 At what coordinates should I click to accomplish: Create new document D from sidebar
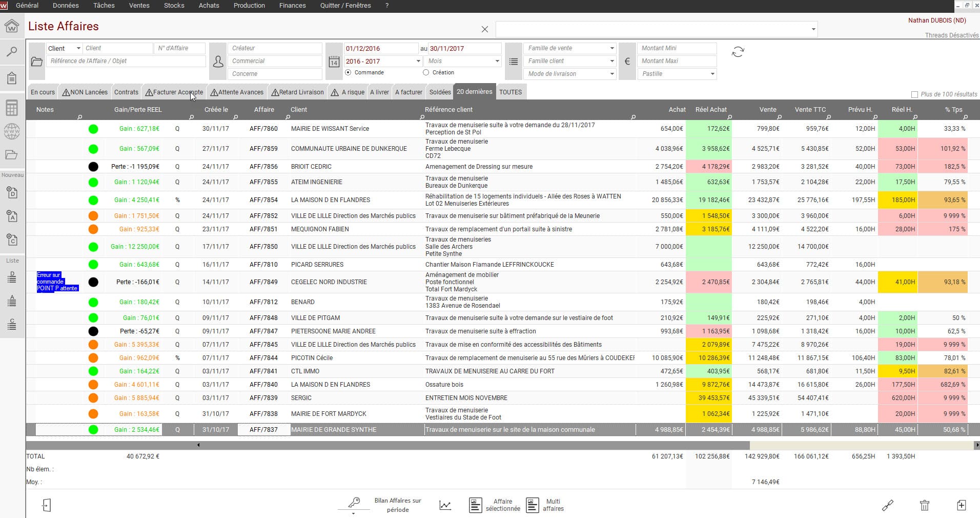[12, 193]
